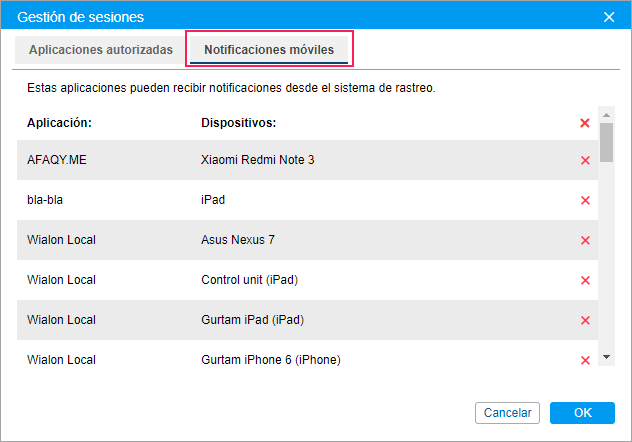
Task: Confirm with the OK button
Action: [x=582, y=412]
